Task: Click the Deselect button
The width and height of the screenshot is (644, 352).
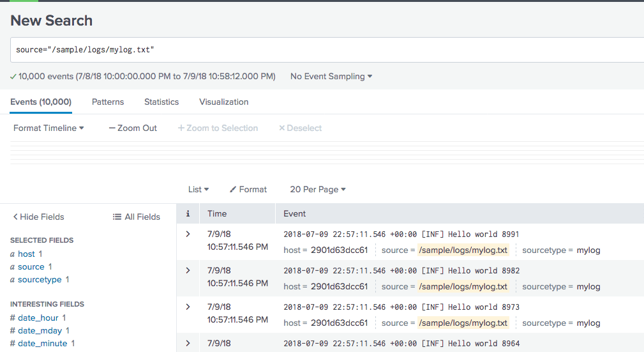Action: coord(300,128)
